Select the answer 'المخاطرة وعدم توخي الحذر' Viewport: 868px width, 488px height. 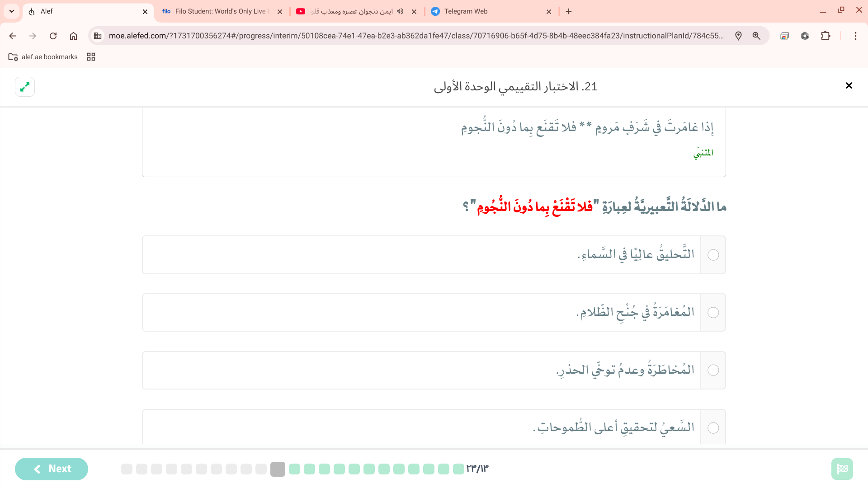tap(713, 371)
